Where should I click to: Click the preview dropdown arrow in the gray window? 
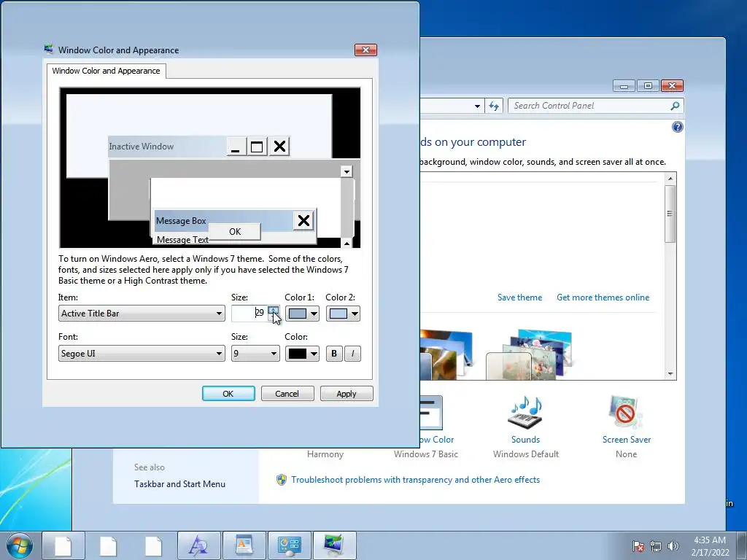(x=347, y=171)
